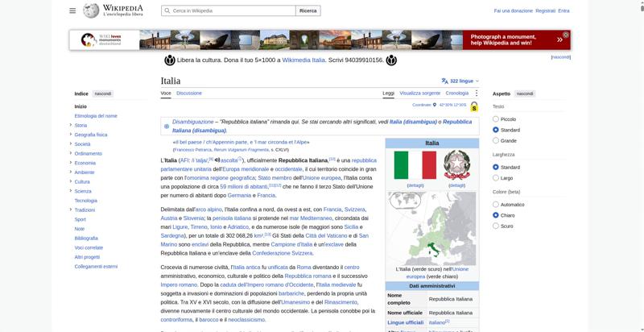
Task: Click the coordinates map pin icon
Action: click(x=435, y=105)
